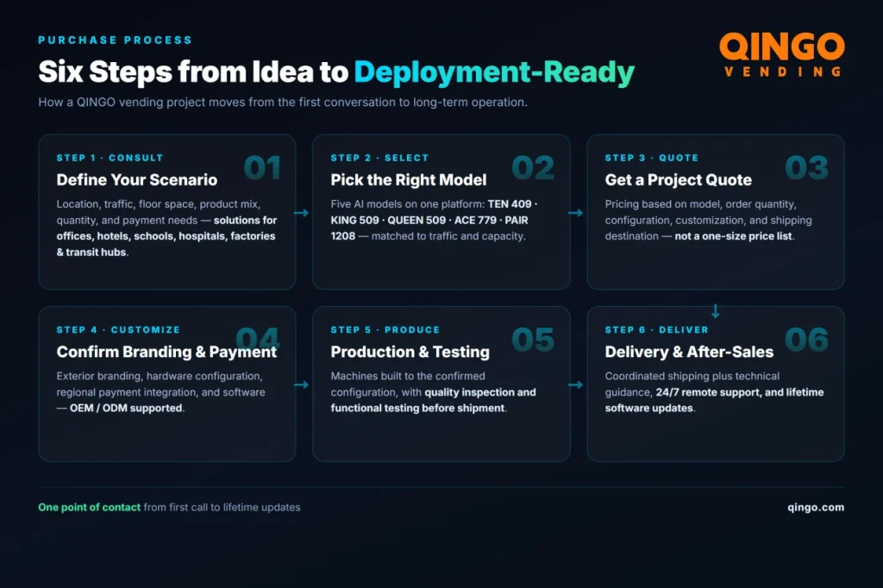Image resolution: width=883 pixels, height=588 pixels.
Task: Click 'solutions for offices, hotels, schools' text
Action: click(166, 236)
